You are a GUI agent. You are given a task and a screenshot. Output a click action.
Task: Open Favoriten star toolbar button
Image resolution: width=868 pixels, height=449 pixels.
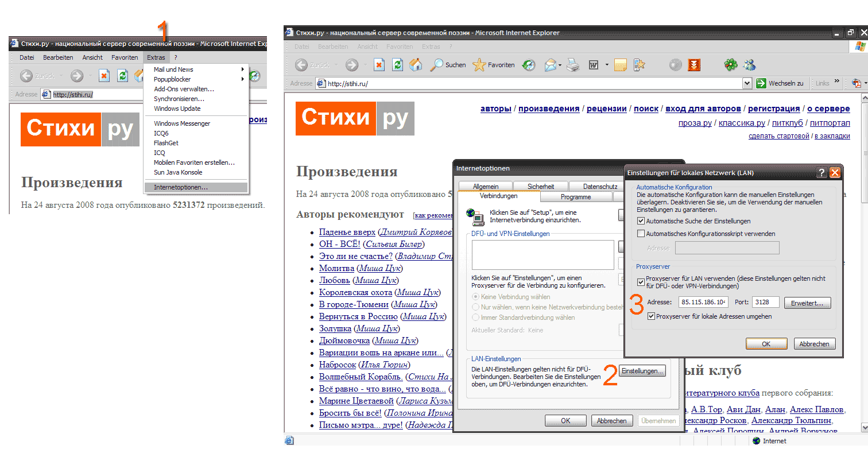tap(494, 65)
